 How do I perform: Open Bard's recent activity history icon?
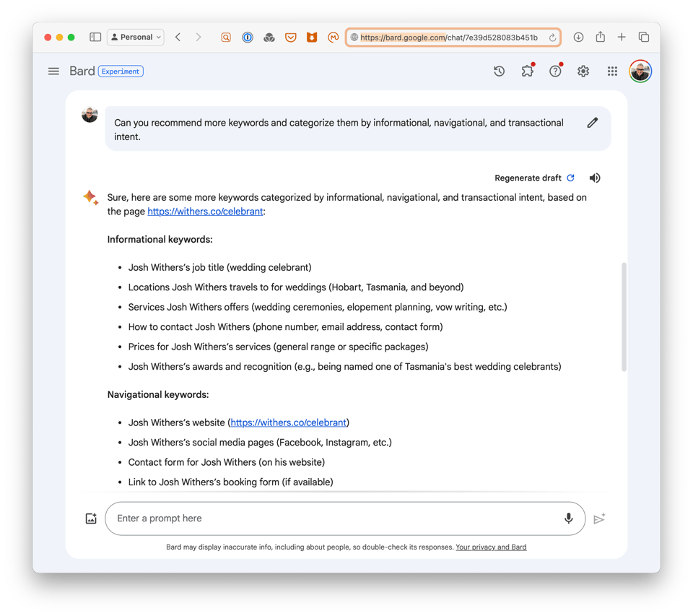(x=499, y=71)
